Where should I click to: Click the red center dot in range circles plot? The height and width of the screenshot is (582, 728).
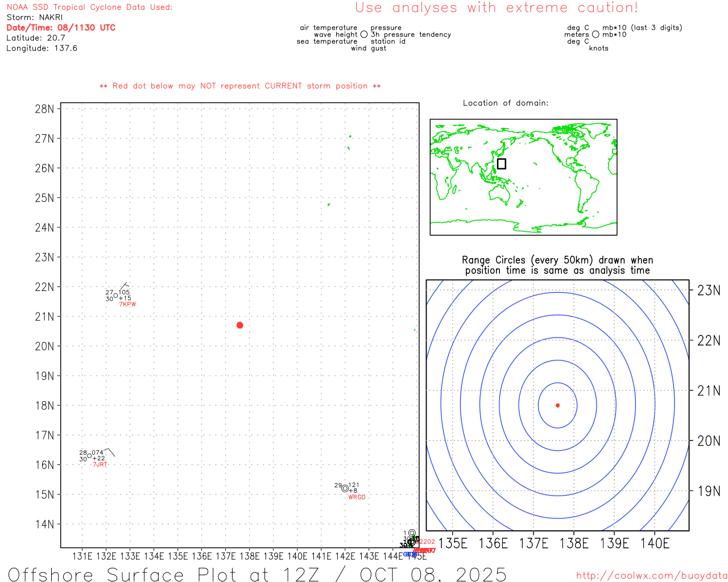point(557,405)
